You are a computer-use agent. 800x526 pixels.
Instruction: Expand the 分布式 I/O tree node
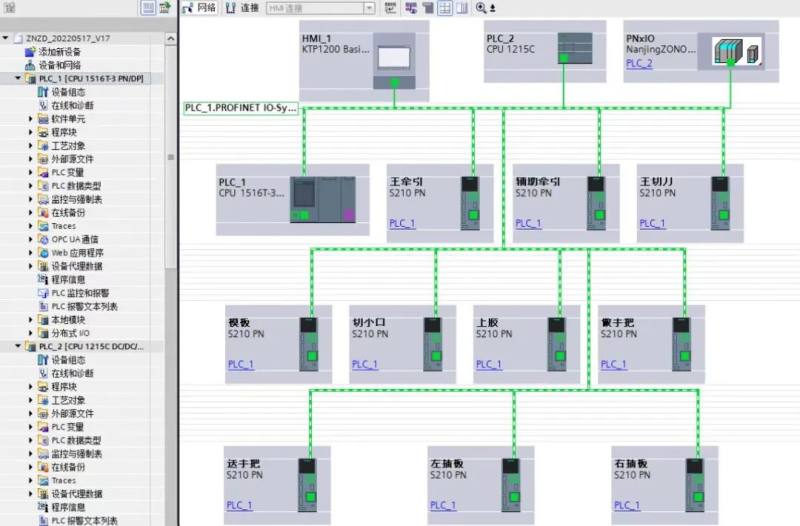31,333
